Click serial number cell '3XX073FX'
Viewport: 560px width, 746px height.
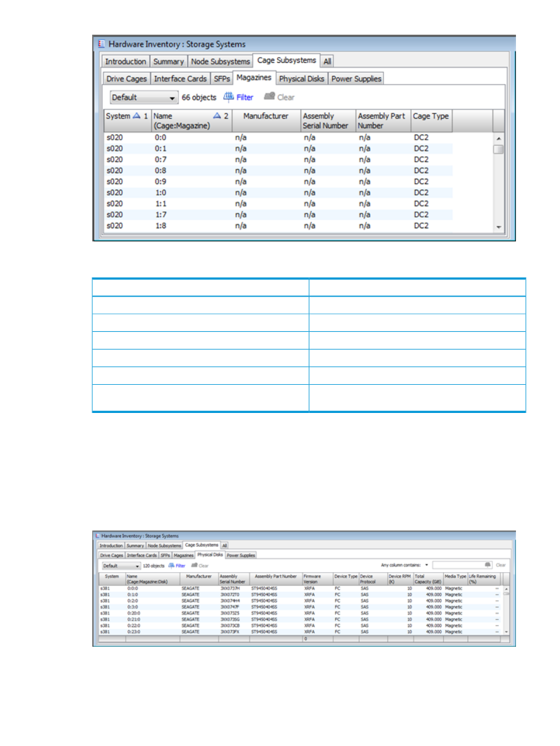pyautogui.click(x=230, y=632)
